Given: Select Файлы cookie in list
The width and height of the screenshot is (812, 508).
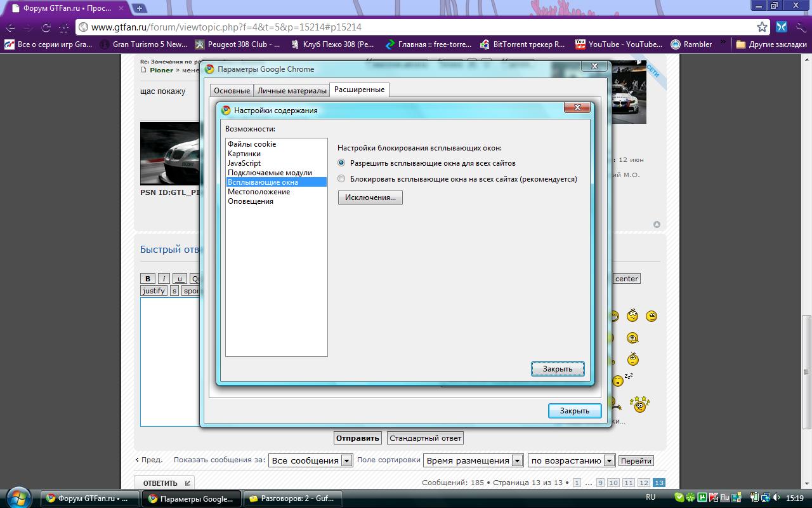Looking at the screenshot, I should pos(276,144).
